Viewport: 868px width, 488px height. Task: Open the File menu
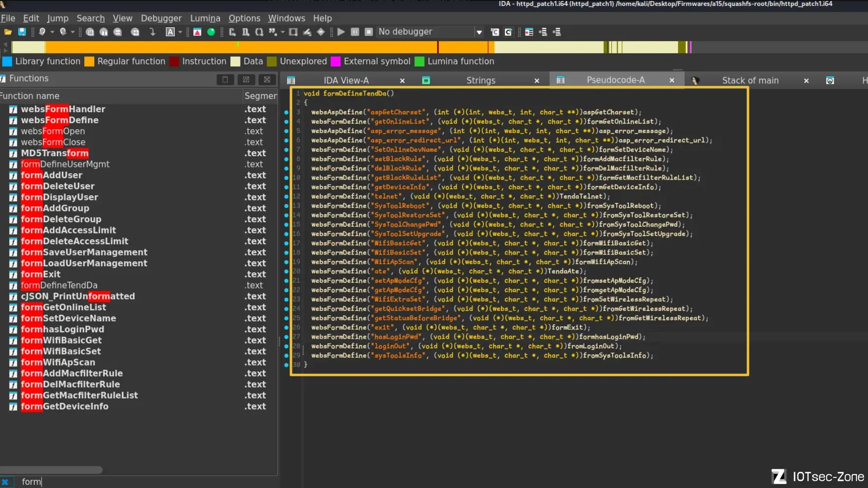point(8,18)
